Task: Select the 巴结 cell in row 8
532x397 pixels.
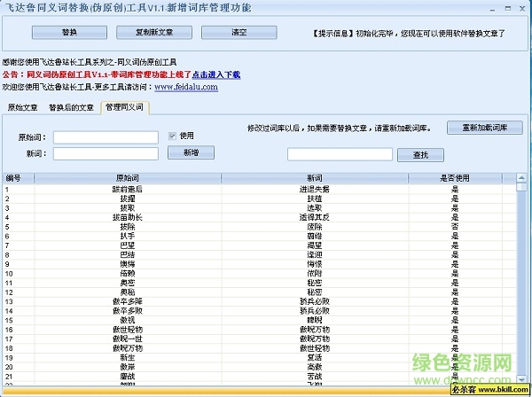Action: point(128,254)
